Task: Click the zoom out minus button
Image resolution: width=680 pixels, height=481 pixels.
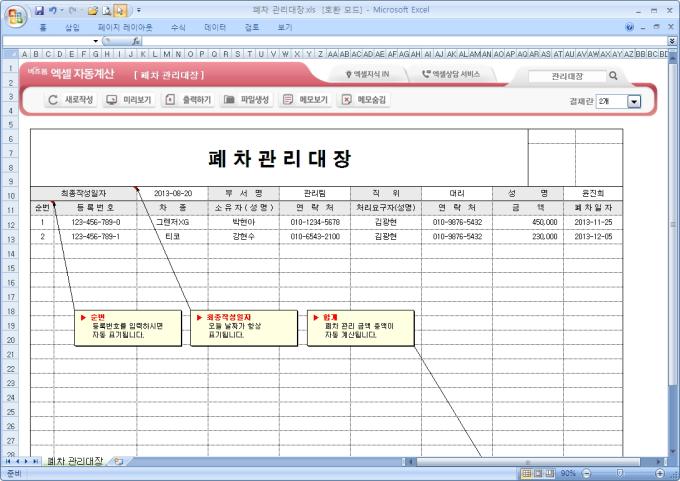Action: coord(586,473)
